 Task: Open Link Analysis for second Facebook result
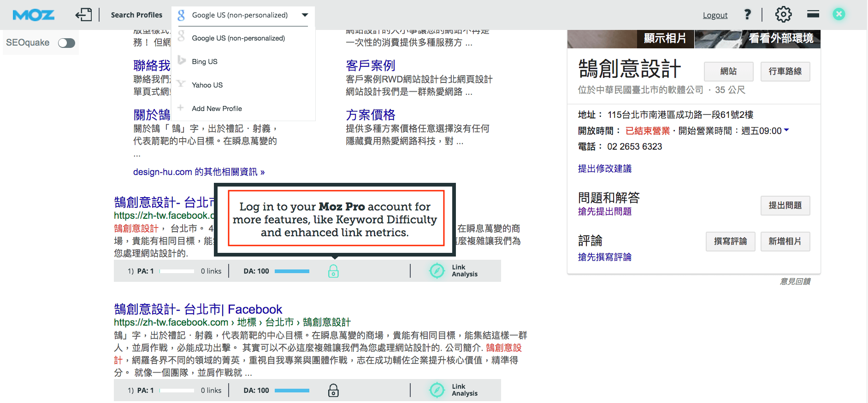453,390
